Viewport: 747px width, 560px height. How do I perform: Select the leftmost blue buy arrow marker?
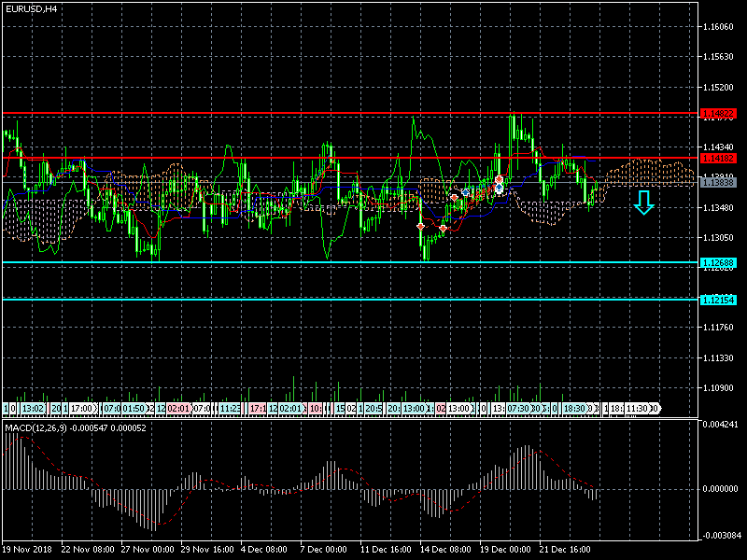(x=465, y=192)
